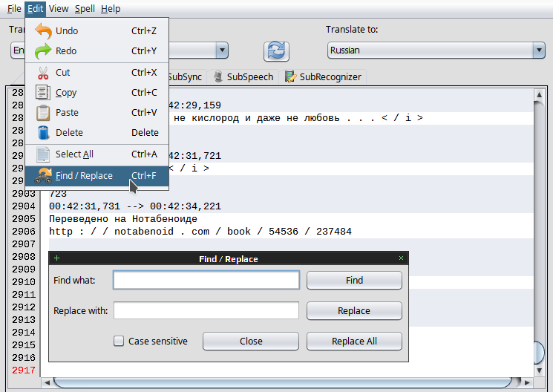Choose Ctrl+Z shortcut in Undo row

pyautogui.click(x=144, y=30)
